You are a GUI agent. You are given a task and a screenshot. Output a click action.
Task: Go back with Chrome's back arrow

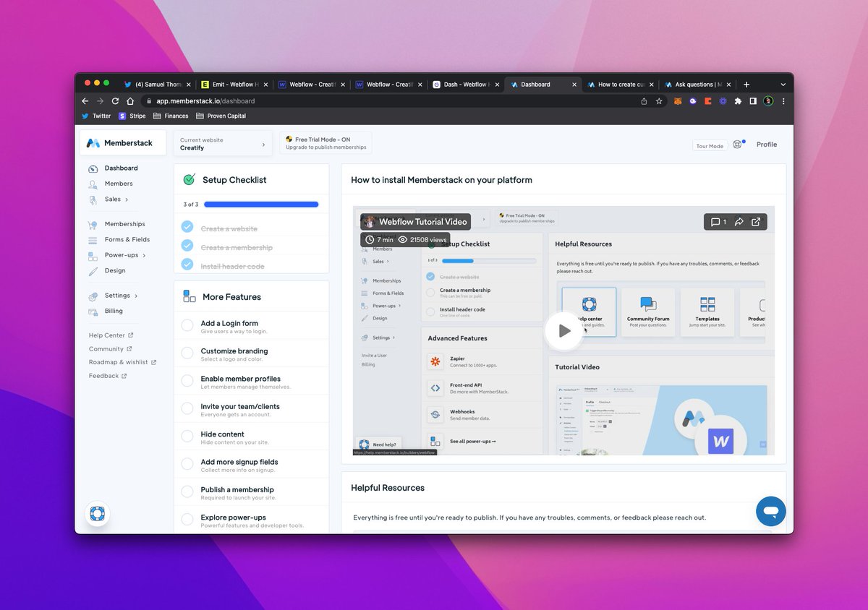(85, 101)
